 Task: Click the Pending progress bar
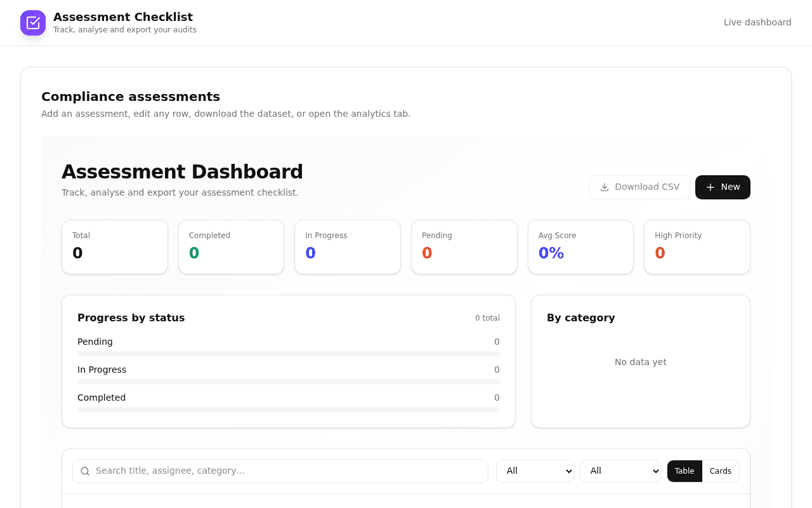pos(289,354)
